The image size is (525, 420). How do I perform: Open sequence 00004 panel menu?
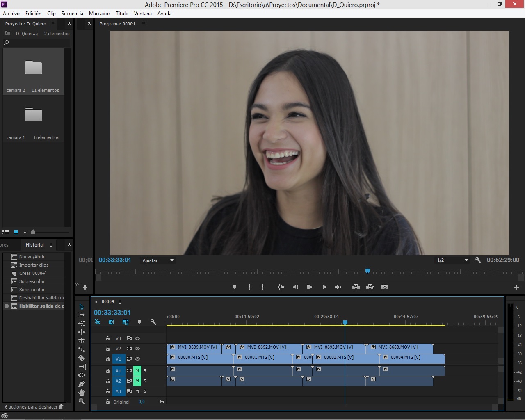[120, 302]
